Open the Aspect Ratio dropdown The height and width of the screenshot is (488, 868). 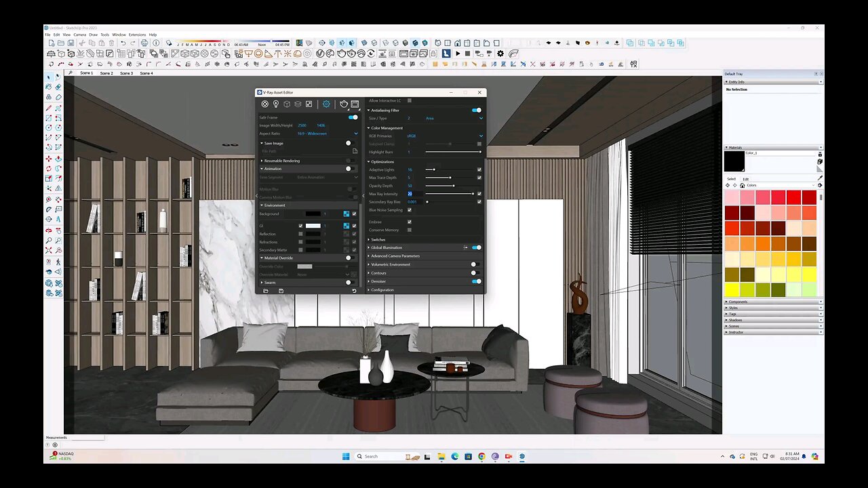pos(328,134)
